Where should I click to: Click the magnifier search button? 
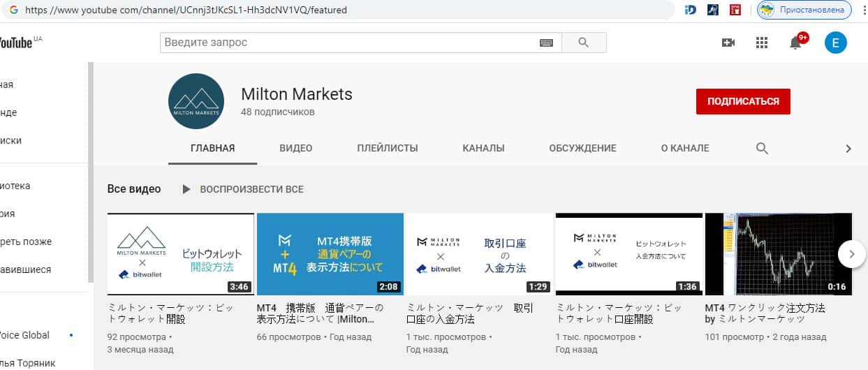584,43
